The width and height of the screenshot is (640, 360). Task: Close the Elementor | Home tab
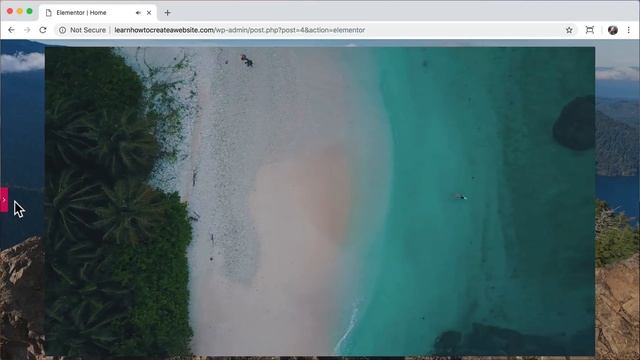click(x=149, y=13)
